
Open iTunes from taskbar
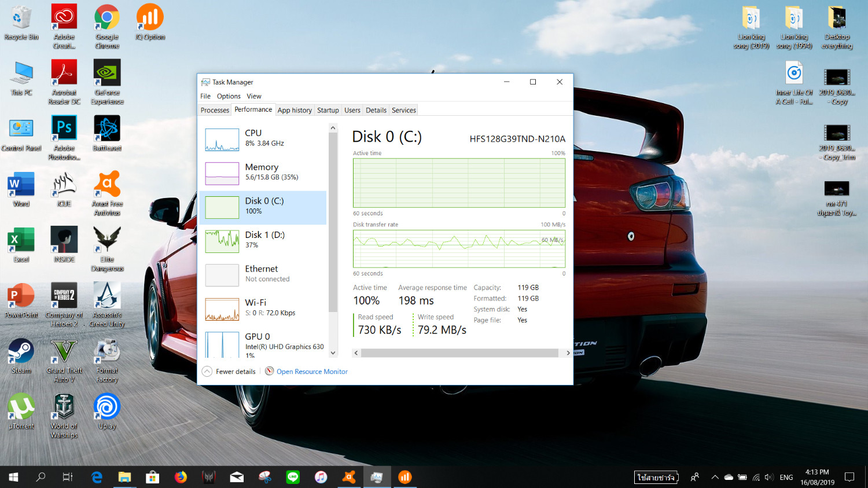pos(321,477)
